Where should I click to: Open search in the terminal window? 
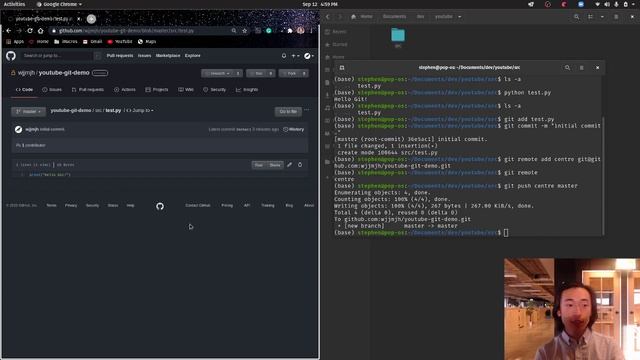[567, 68]
